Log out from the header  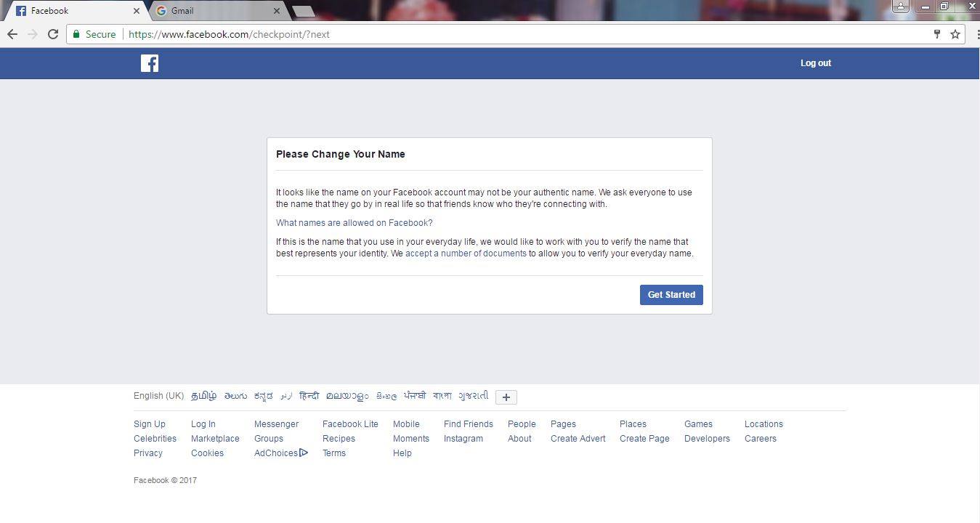(816, 63)
